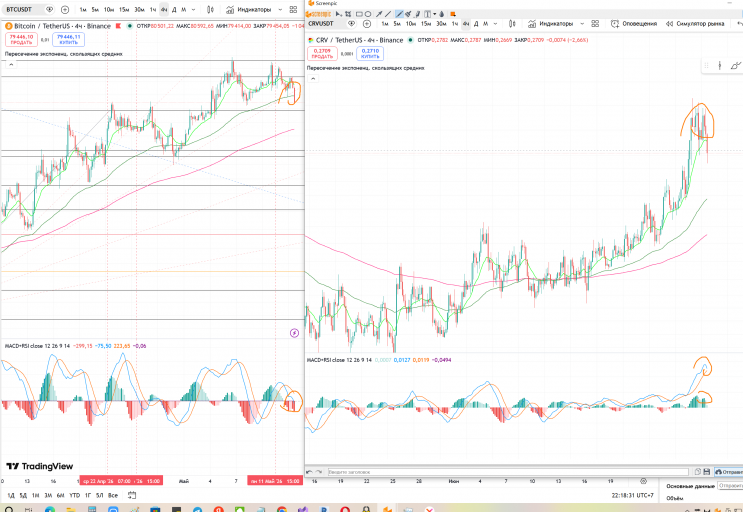
Task: Select the Screenpic blur drop tool
Action: [442, 14]
